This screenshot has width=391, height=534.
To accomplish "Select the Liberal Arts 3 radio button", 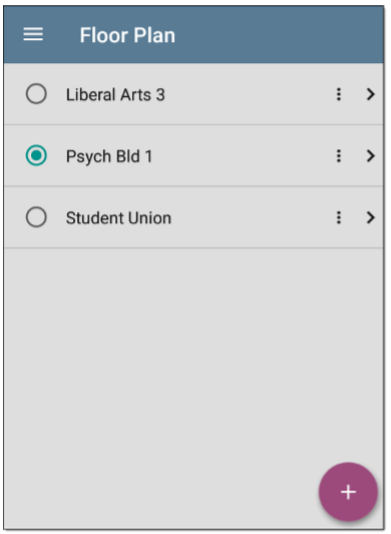I will tap(36, 94).
